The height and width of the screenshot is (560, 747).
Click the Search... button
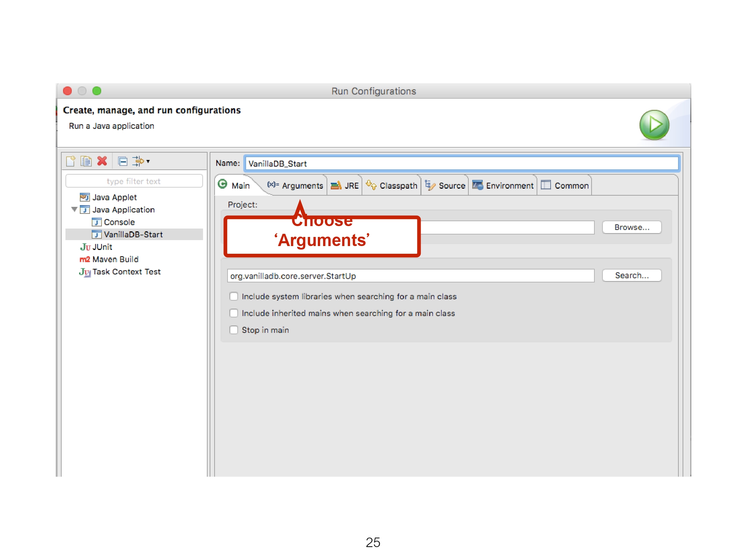(631, 275)
